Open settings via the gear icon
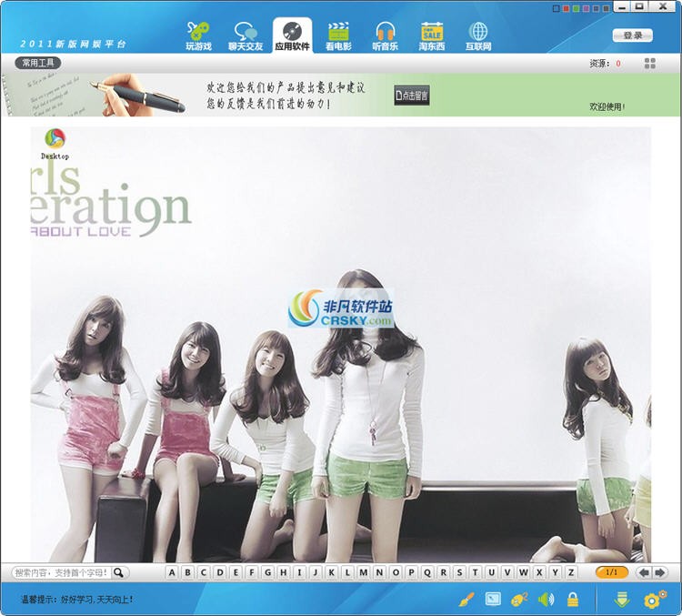 click(x=655, y=600)
